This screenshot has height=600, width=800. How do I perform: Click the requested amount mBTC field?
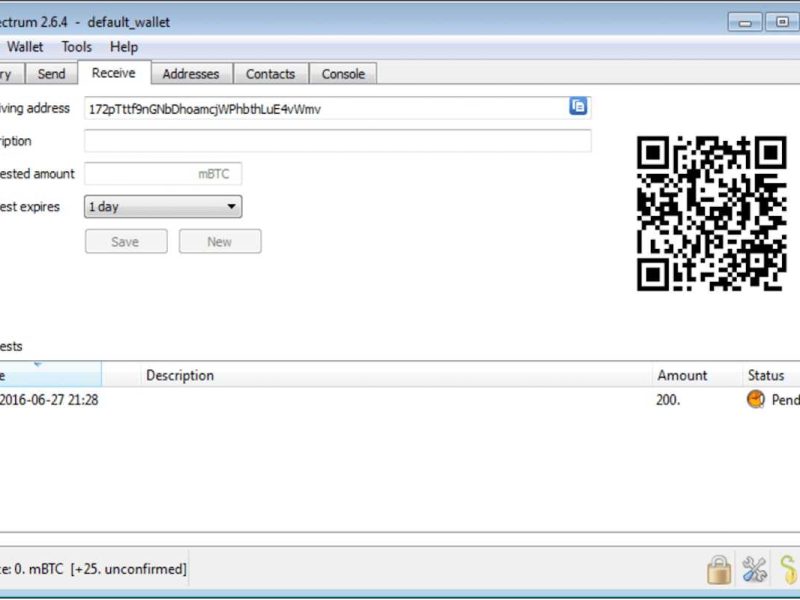(163, 173)
